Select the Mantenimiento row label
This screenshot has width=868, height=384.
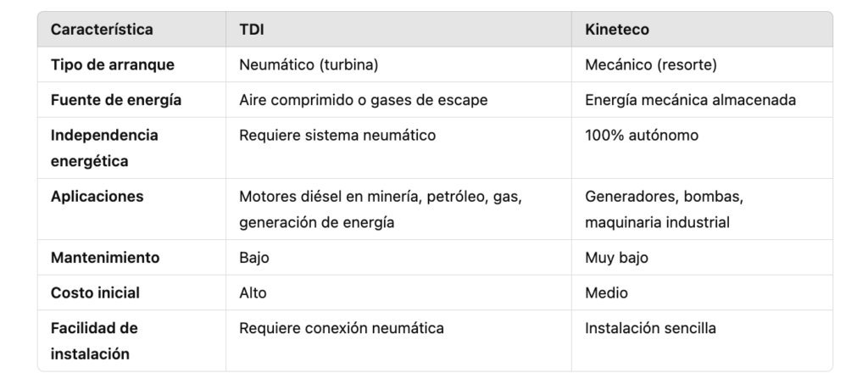click(x=105, y=258)
